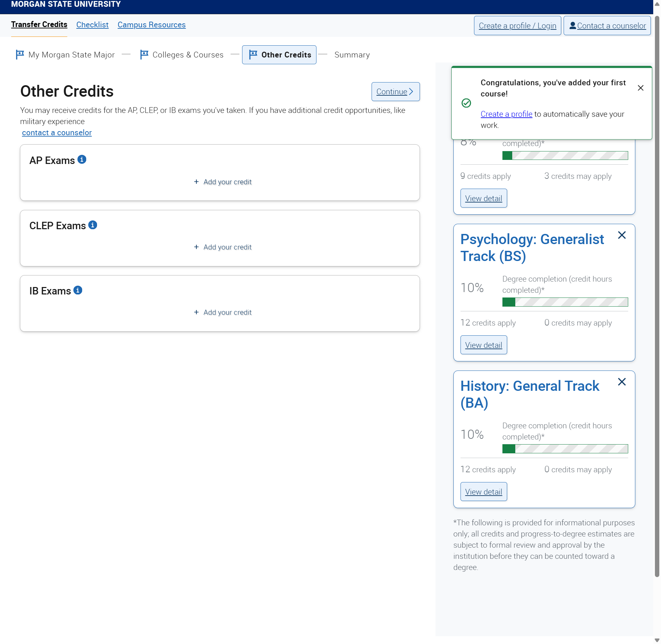Add your credit under CLEP Exams
Screen dimensions: 661x644
click(222, 247)
